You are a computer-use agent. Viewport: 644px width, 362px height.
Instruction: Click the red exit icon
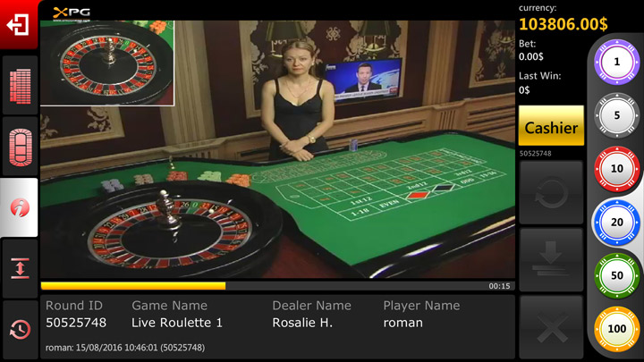pyautogui.click(x=19, y=25)
